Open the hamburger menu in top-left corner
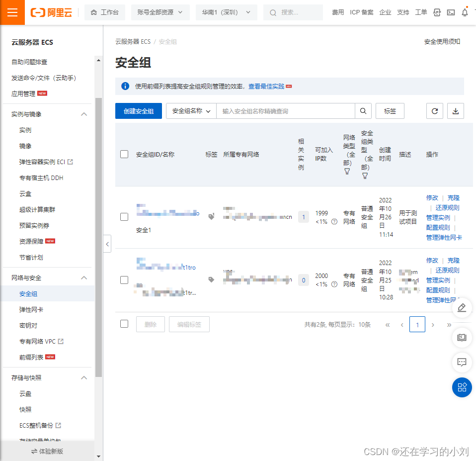The height and width of the screenshot is (461, 476). coord(12,12)
